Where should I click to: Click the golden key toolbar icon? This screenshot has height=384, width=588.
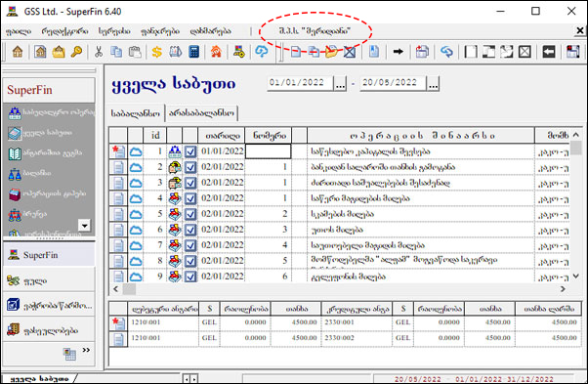[x=76, y=52]
